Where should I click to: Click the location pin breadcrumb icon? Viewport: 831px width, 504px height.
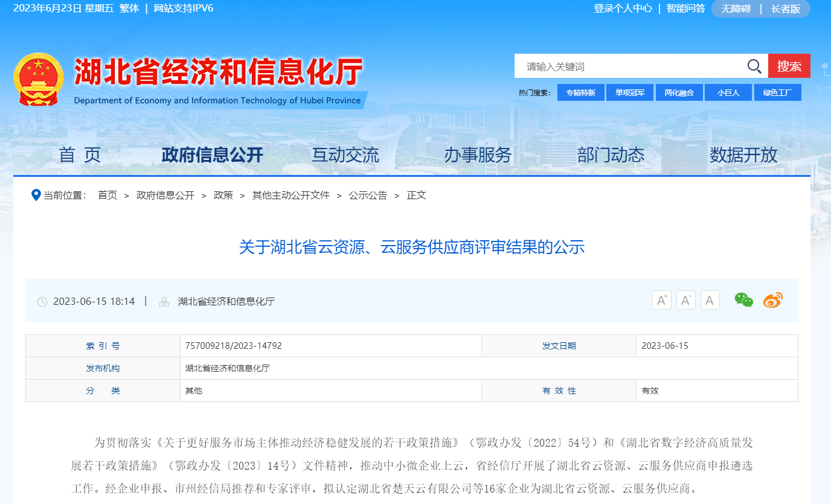coord(36,195)
